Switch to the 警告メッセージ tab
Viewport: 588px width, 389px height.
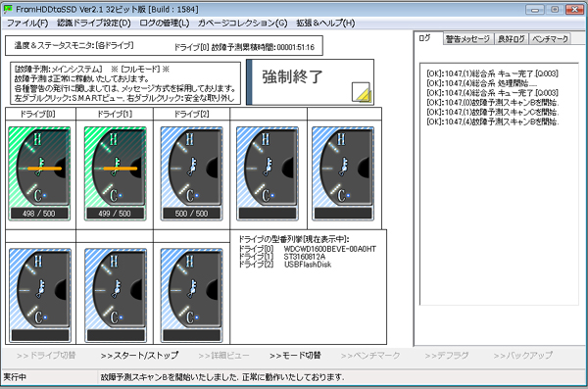click(x=467, y=39)
